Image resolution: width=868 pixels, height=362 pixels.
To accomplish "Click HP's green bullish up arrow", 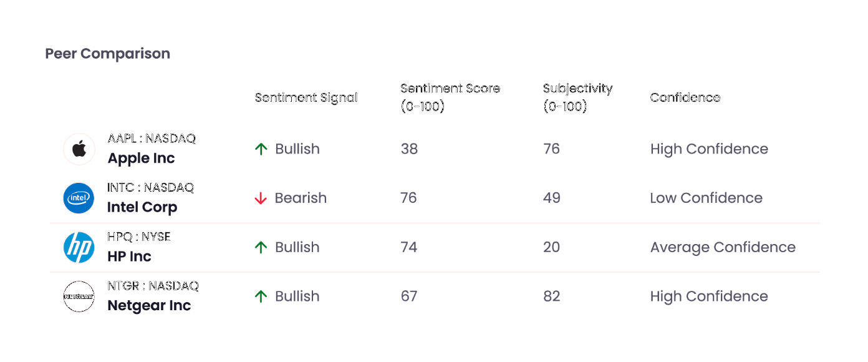I will click(x=261, y=248).
